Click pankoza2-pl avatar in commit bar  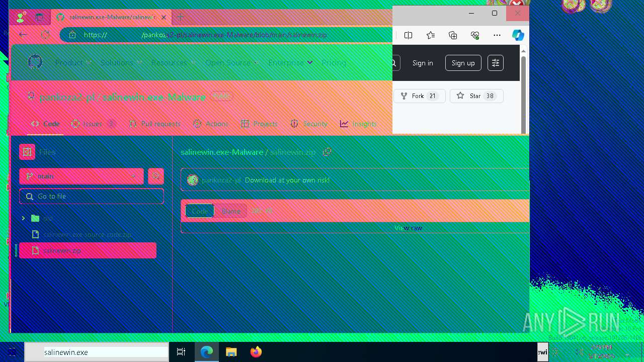coord(193,180)
